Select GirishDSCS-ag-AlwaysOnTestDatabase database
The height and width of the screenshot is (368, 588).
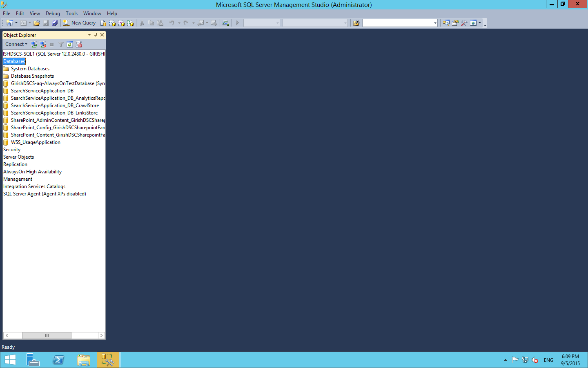coord(58,83)
